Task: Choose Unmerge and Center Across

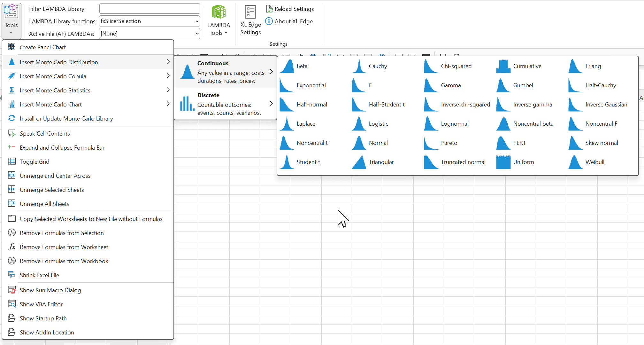Action: (x=88, y=176)
